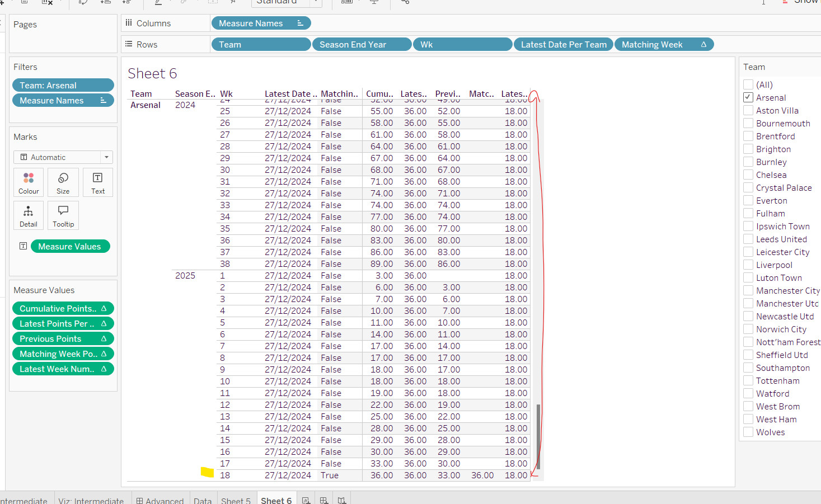
Task: Tick the Liverpool checkbox
Action: pos(748,265)
